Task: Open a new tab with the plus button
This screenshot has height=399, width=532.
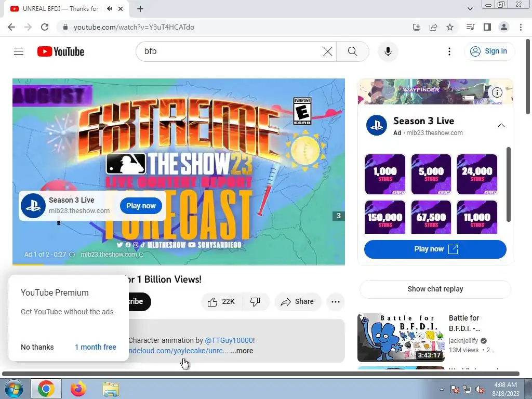Action: click(140, 9)
